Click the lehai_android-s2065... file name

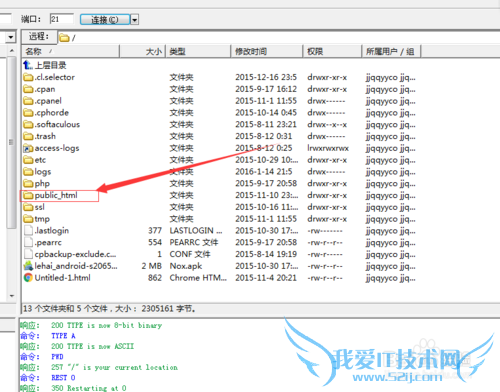coord(76,266)
